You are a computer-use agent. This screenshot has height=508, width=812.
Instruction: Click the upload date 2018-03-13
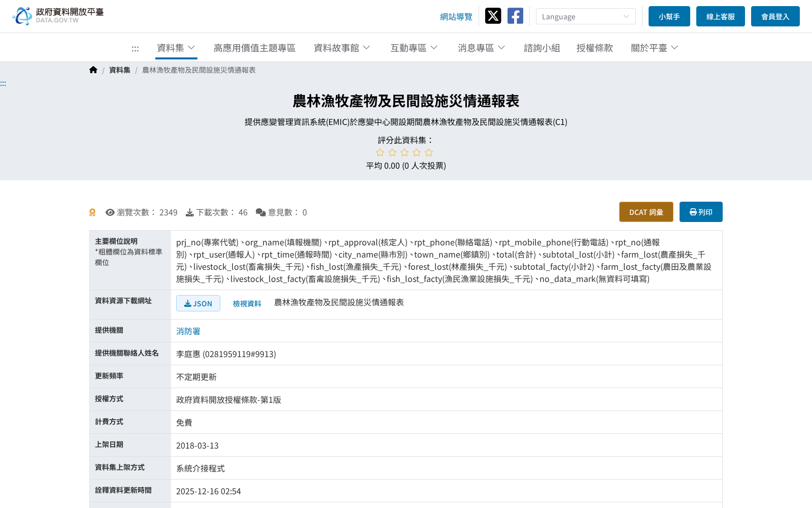pos(197,446)
